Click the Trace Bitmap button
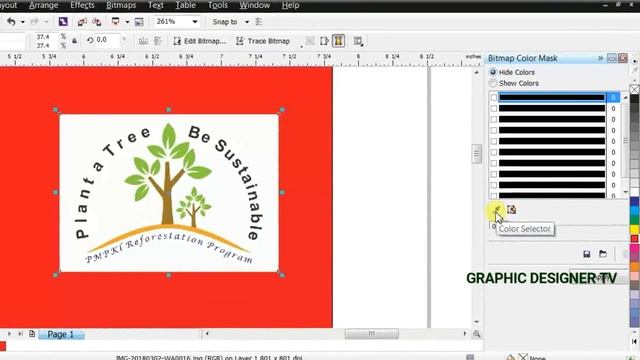Viewport: 640px width, 360px height. tap(263, 41)
